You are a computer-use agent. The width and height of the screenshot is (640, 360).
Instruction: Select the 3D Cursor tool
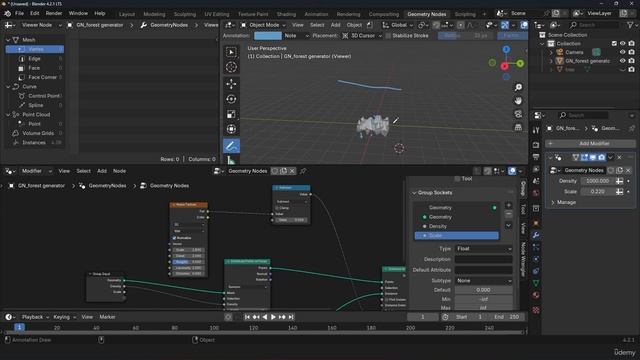coord(231,67)
